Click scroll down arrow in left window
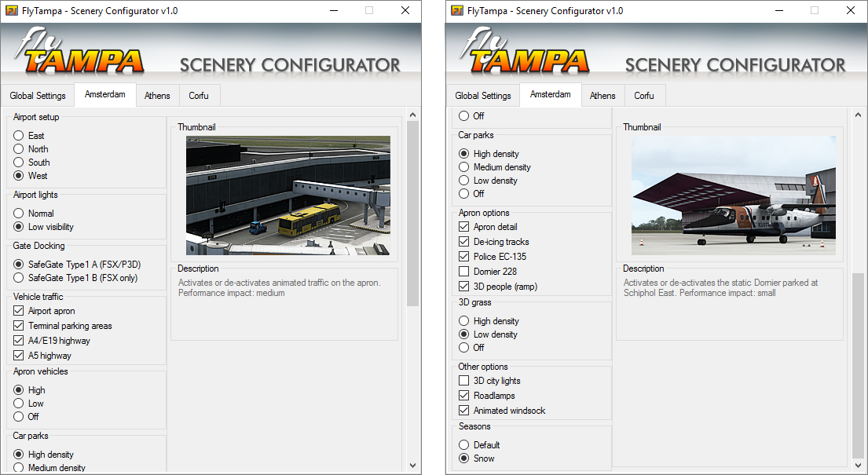 pos(412,465)
